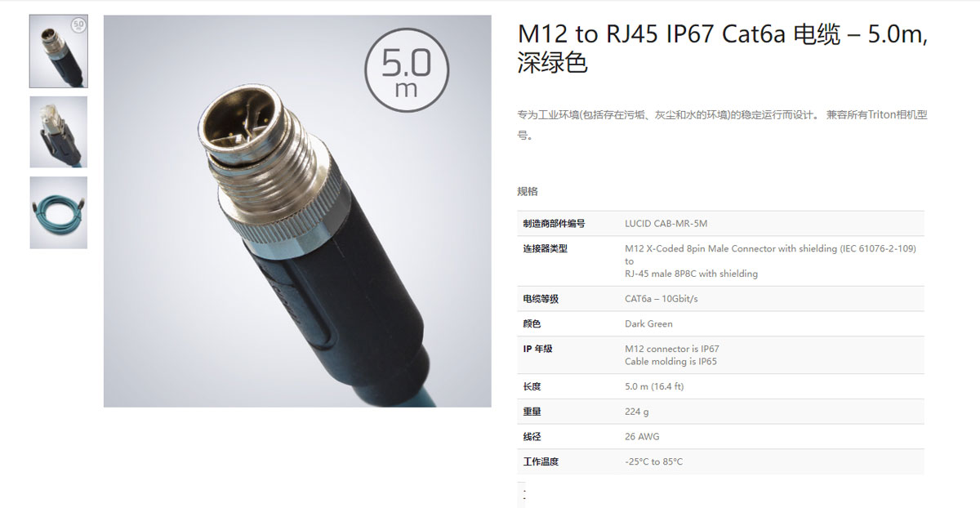
Task: Click the 26 AWG wire gauge value
Action: [x=642, y=437]
